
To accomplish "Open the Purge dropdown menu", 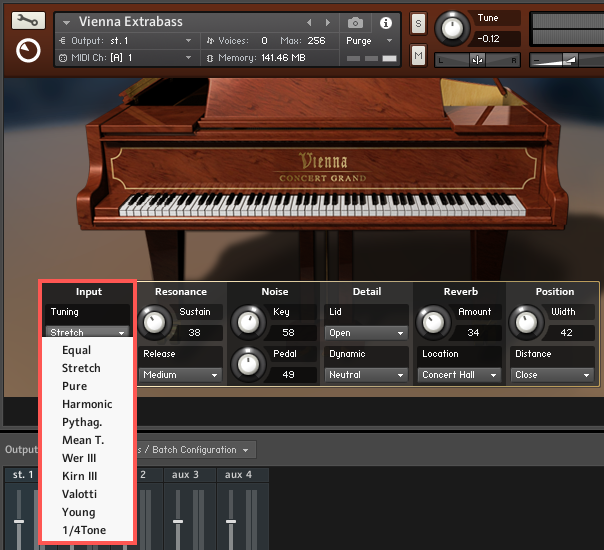I will 369,40.
